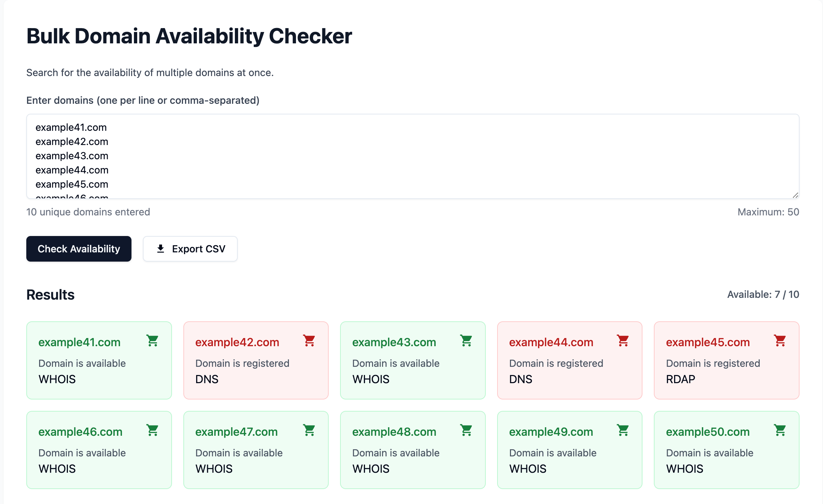The height and width of the screenshot is (504, 823).
Task: Add example49.com via its cart icon
Action: (623, 430)
